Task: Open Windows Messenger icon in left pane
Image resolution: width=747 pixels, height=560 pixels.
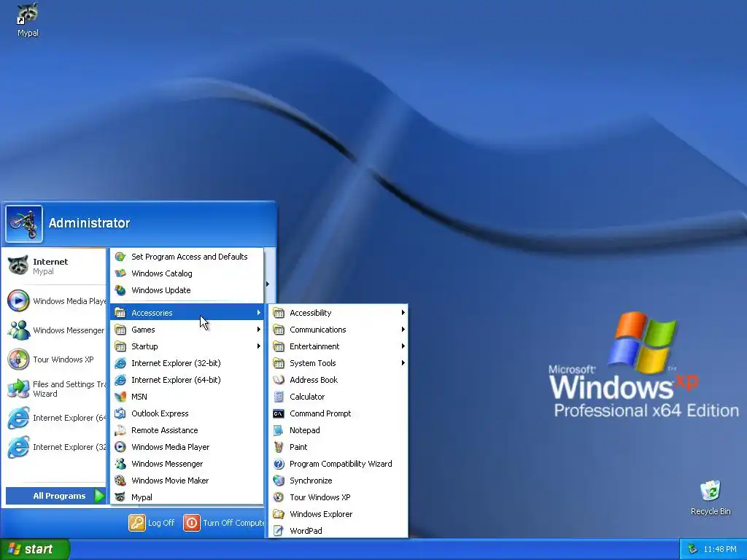Action: tap(18, 330)
